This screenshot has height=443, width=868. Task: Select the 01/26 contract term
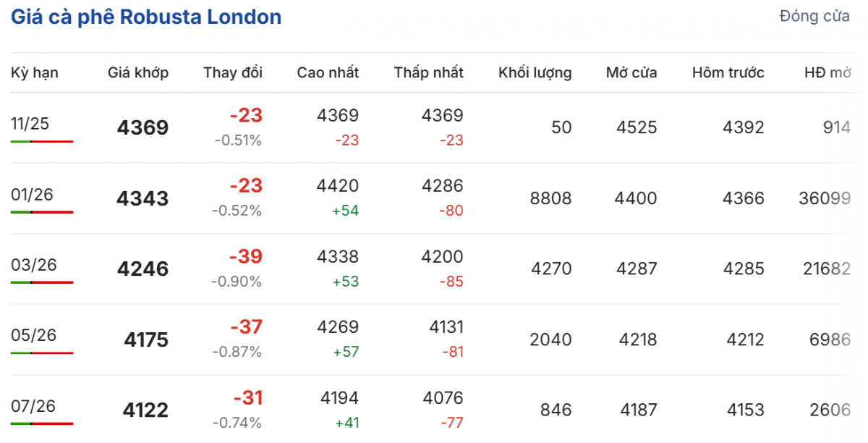point(33,195)
